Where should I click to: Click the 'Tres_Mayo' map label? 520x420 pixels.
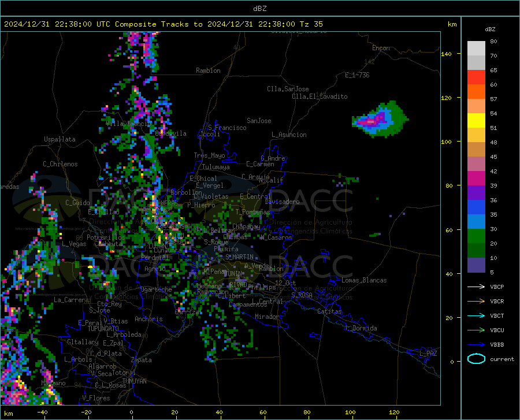[x=209, y=155]
